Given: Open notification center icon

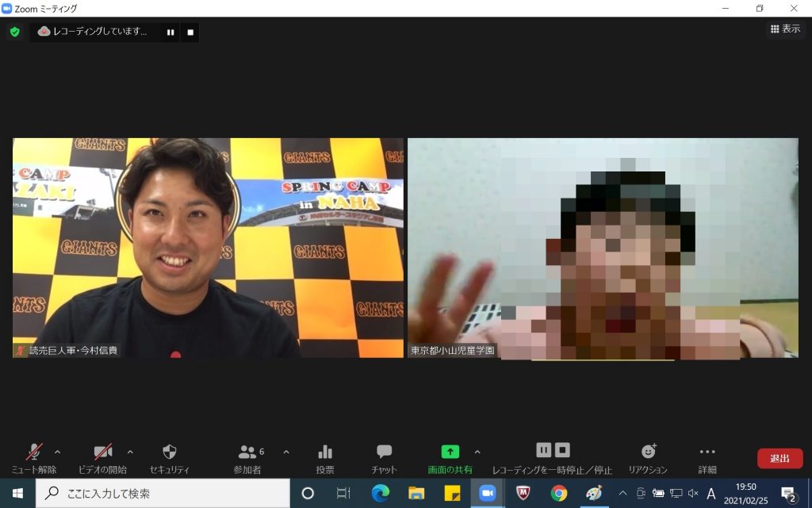Looking at the screenshot, I should coord(788,494).
